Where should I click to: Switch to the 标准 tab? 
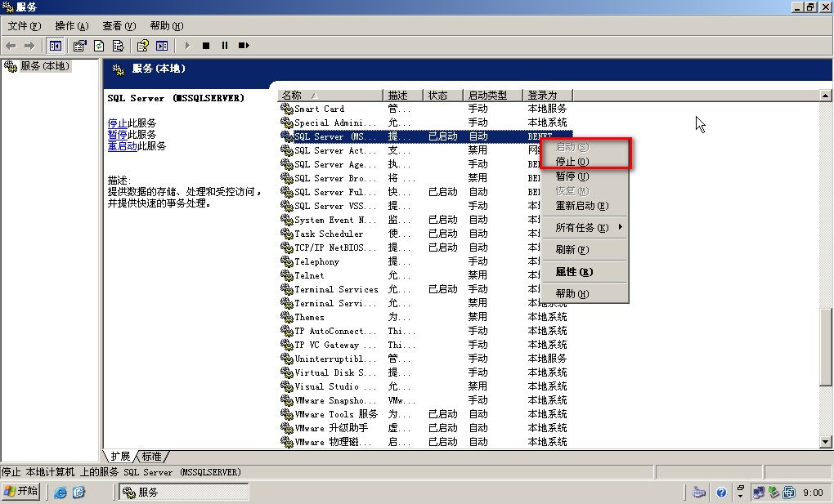[x=151, y=456]
